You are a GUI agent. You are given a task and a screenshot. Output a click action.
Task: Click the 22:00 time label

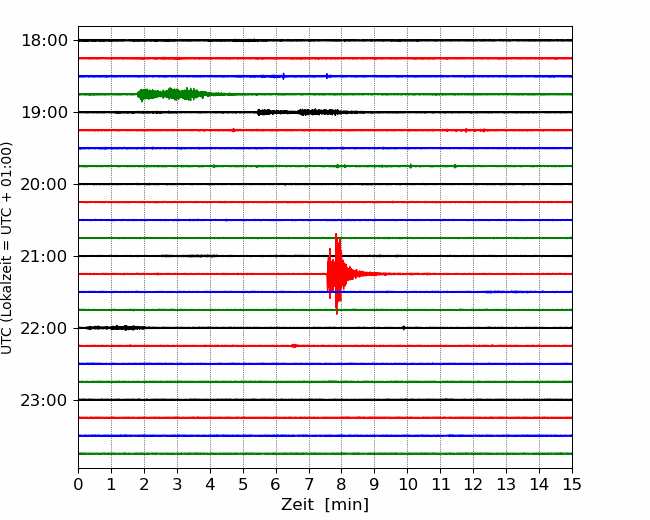44,328
